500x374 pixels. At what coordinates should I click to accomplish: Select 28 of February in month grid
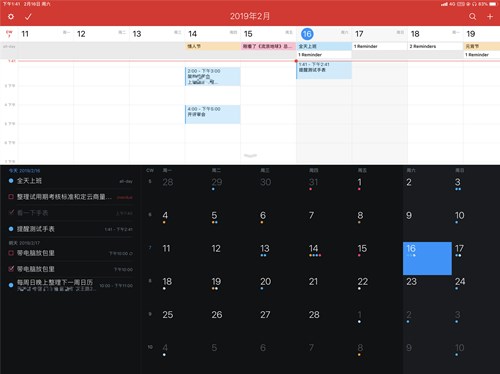click(x=314, y=315)
